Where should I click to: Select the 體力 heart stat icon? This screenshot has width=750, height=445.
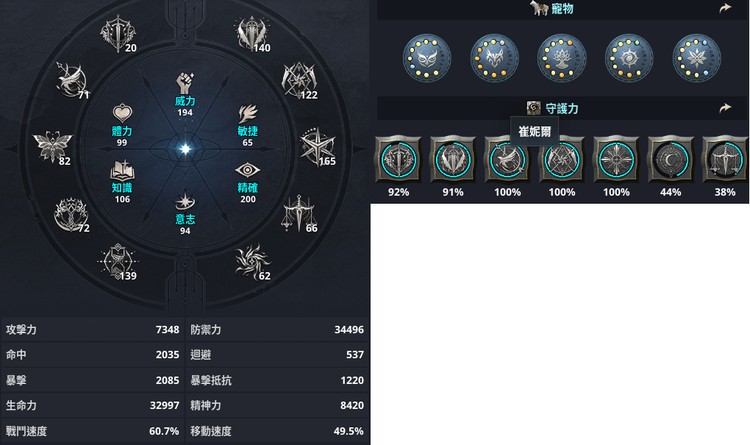tap(122, 113)
